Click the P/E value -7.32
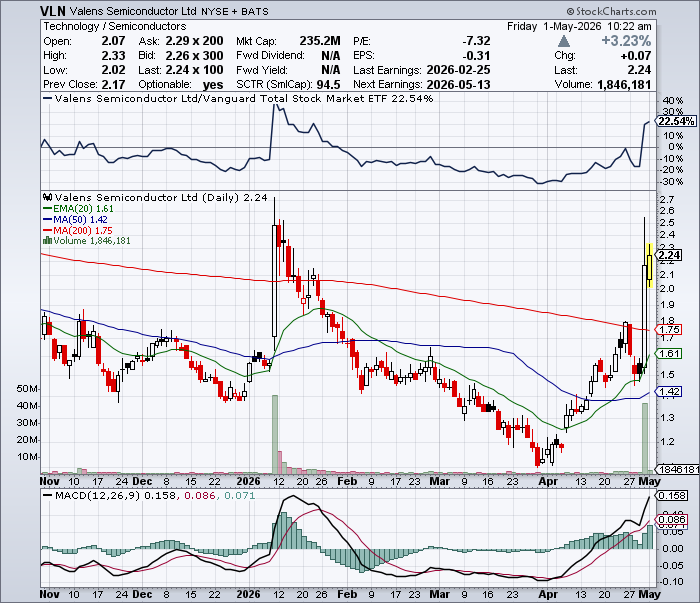The width and height of the screenshot is (700, 603). [x=476, y=41]
